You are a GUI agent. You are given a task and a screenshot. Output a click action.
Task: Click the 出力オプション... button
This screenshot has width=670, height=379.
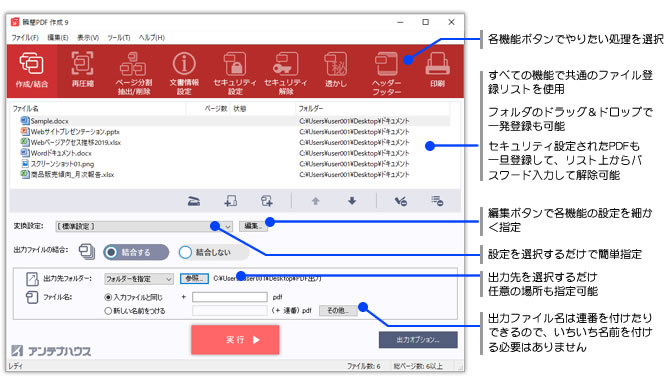[418, 340]
